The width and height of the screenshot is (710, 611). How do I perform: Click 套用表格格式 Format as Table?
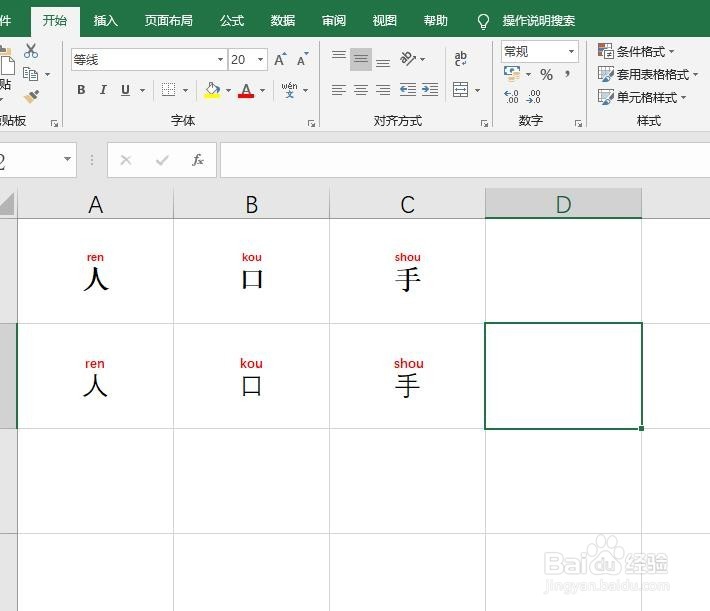(x=648, y=74)
